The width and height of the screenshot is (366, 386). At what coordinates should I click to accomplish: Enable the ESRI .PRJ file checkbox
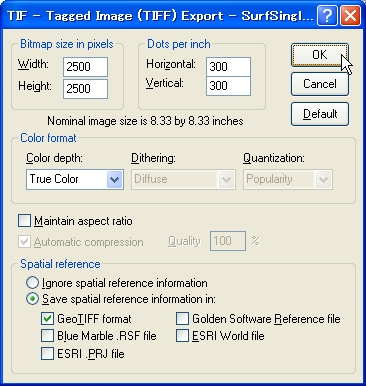(x=47, y=353)
